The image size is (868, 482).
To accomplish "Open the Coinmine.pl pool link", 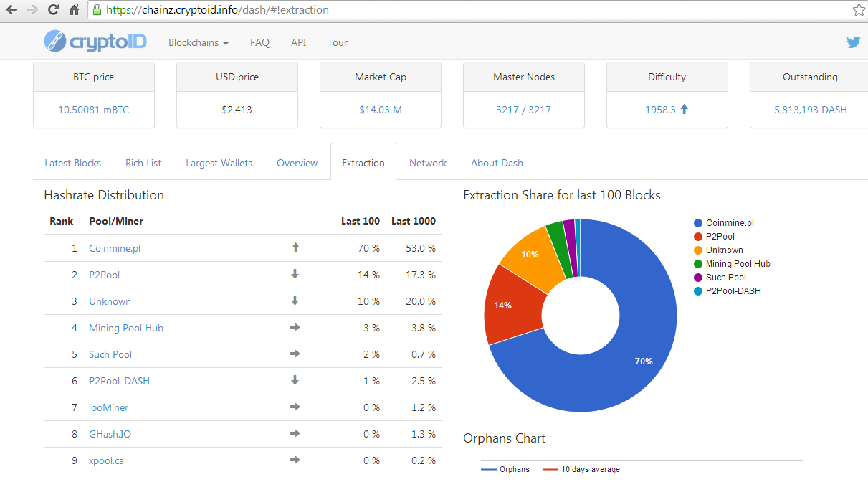I will click(115, 248).
